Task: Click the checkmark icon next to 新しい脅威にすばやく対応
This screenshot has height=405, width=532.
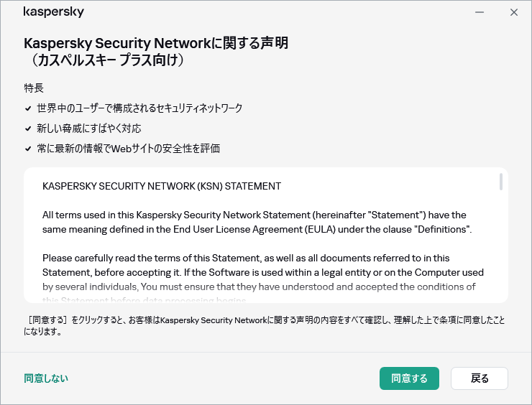Action: pyautogui.click(x=28, y=129)
